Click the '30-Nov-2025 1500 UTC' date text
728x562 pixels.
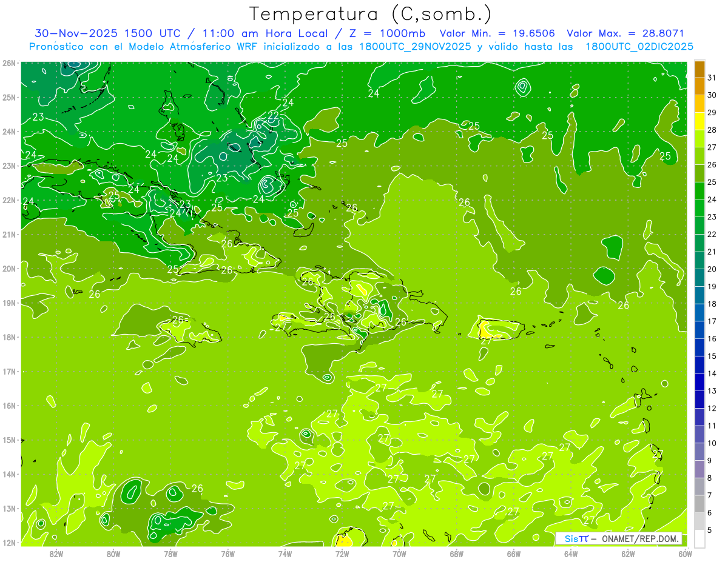[107, 33]
